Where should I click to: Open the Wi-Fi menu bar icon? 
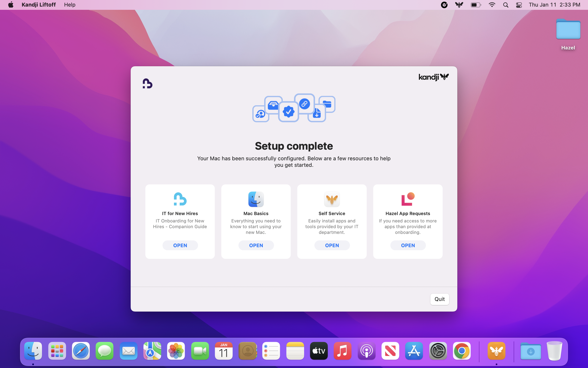pos(492,5)
